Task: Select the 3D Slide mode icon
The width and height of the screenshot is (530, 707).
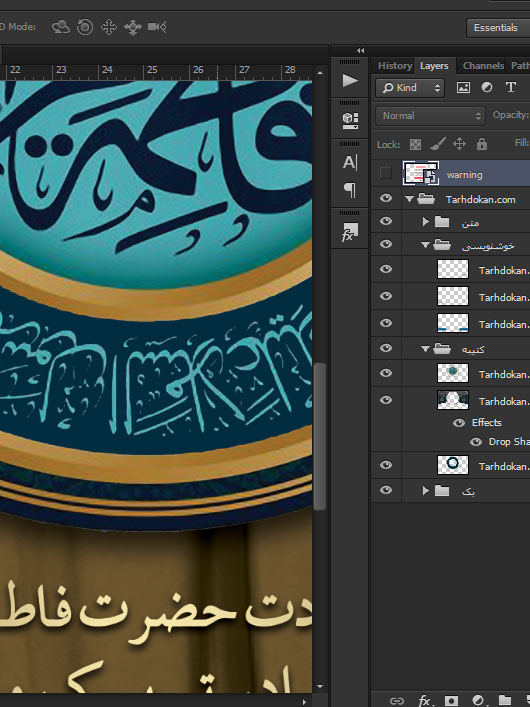Action: pos(133,27)
